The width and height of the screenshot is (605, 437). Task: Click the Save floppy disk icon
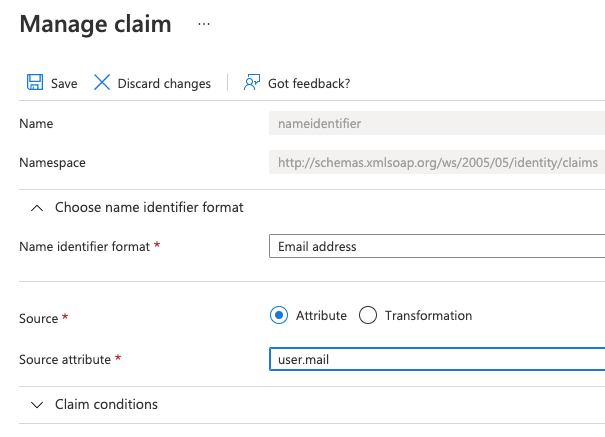tap(35, 83)
